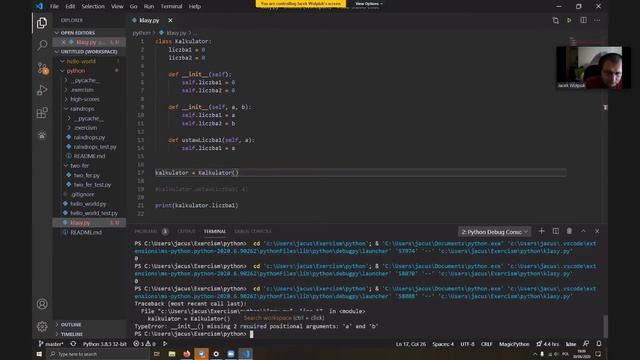Open the File menu
The height and width of the screenshot is (360, 640).
click(54, 7)
